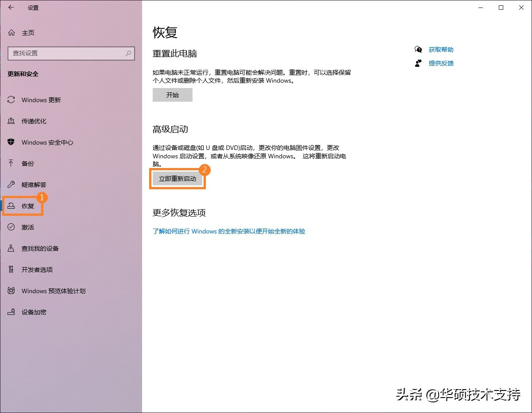
Task: Select the 开发者选项 sidebar icon
Action: pos(11,270)
